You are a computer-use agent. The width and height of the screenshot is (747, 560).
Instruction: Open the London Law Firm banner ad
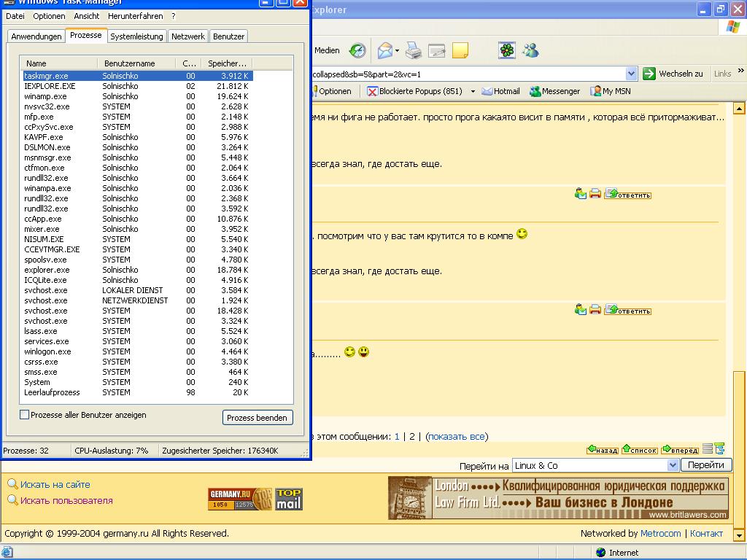[x=558, y=498]
